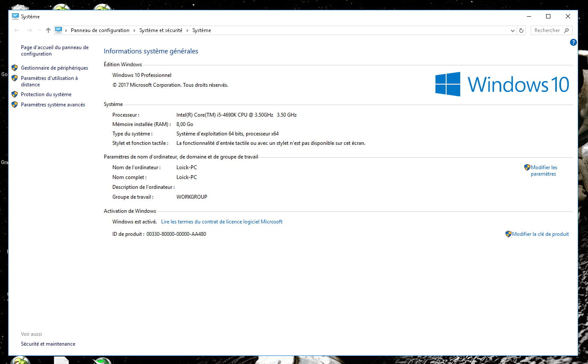Image resolution: width=588 pixels, height=364 pixels.
Task: Click the Informations système générales heading
Action: point(151,51)
